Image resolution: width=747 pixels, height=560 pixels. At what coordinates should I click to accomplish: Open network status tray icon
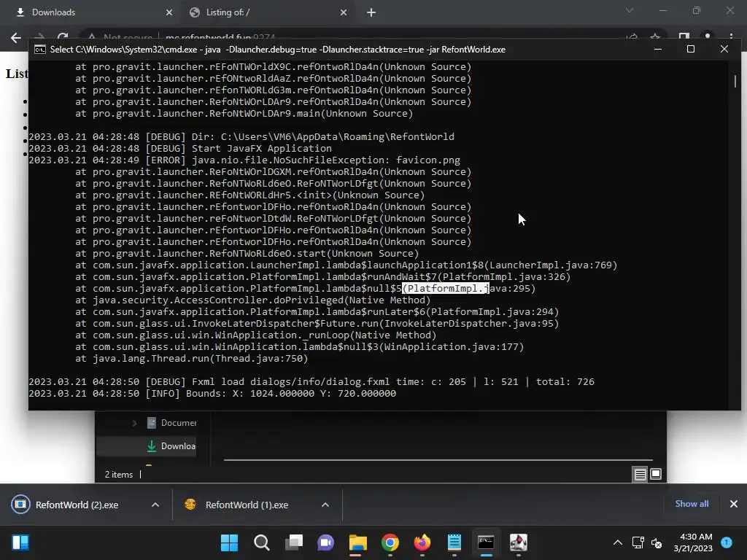(x=638, y=542)
